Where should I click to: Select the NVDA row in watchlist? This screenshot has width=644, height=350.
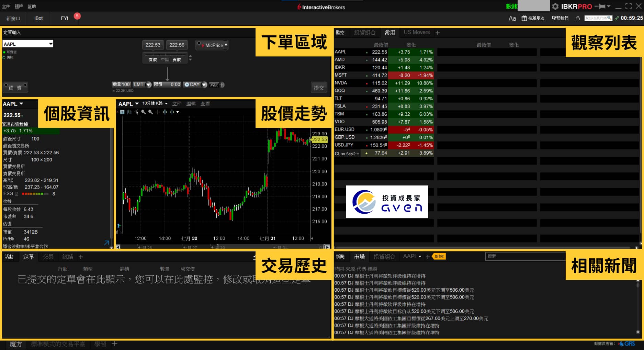(384, 83)
